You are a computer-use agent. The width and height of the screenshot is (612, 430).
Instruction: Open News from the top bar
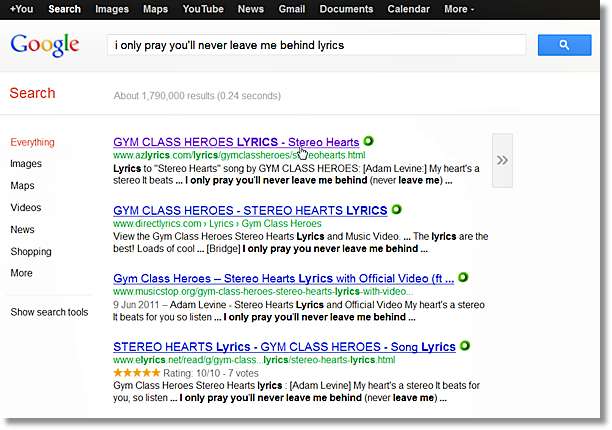[x=251, y=9]
